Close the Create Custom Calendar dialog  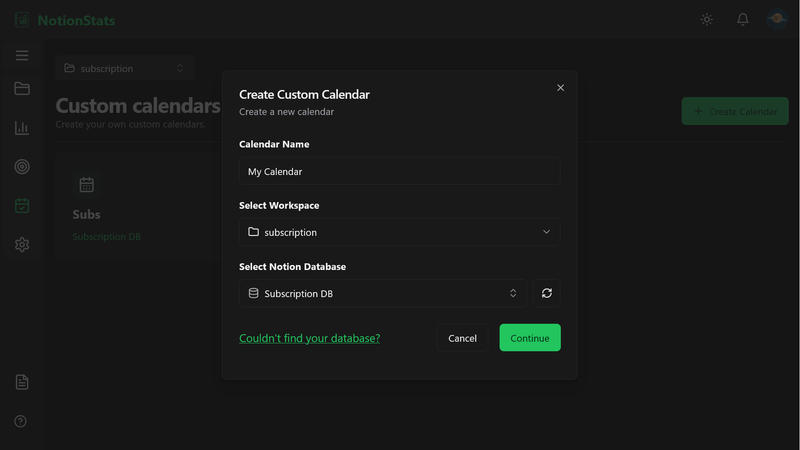pyautogui.click(x=560, y=88)
